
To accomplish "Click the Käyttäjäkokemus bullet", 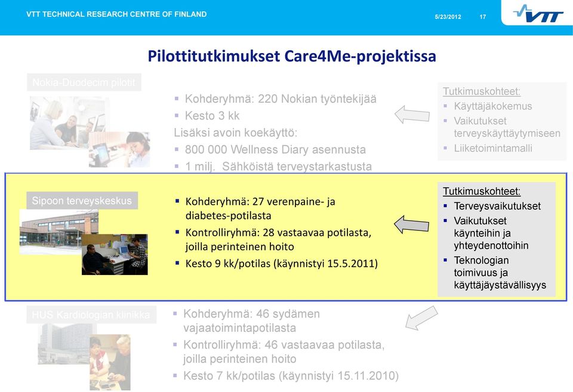I will (x=493, y=106).
